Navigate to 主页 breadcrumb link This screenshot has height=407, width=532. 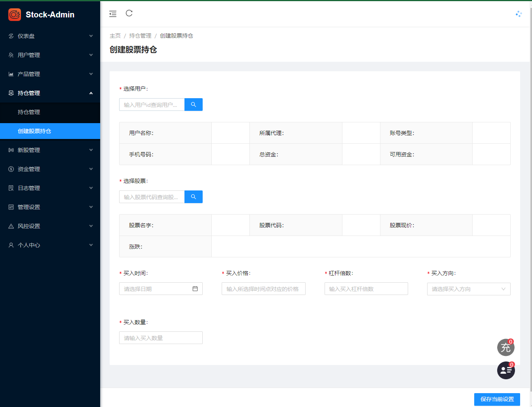[x=115, y=35]
